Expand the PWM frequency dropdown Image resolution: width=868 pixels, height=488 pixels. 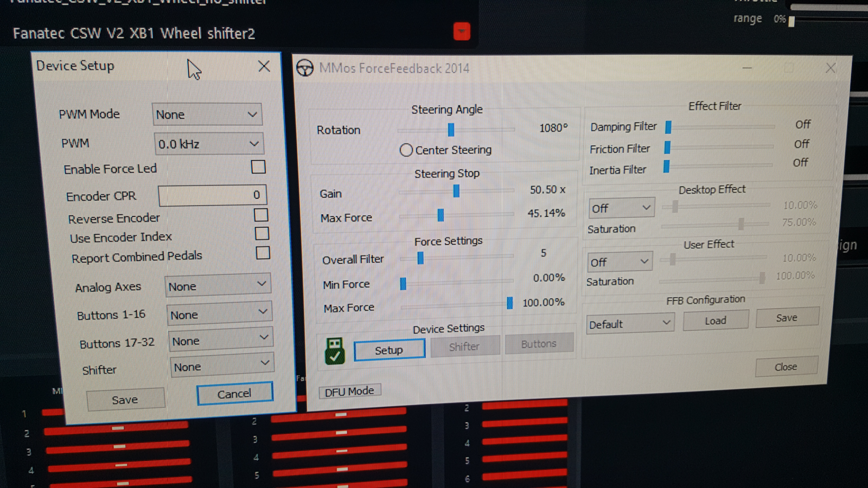209,144
